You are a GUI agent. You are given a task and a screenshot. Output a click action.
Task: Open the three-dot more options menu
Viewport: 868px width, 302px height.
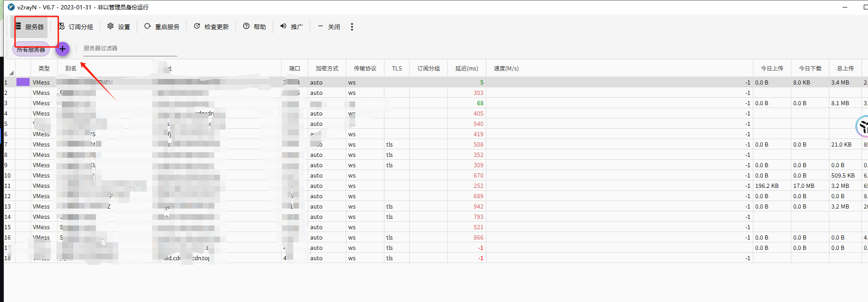pos(352,27)
